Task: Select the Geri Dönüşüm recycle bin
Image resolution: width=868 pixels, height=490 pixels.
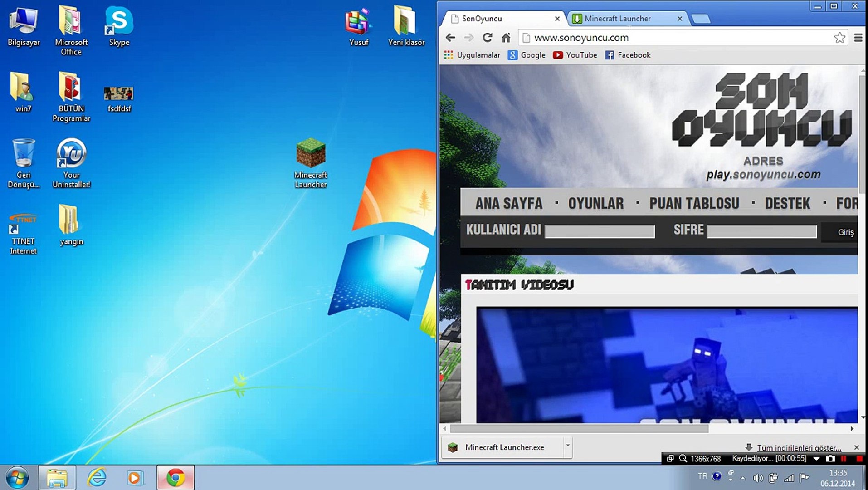Action: [x=24, y=163]
